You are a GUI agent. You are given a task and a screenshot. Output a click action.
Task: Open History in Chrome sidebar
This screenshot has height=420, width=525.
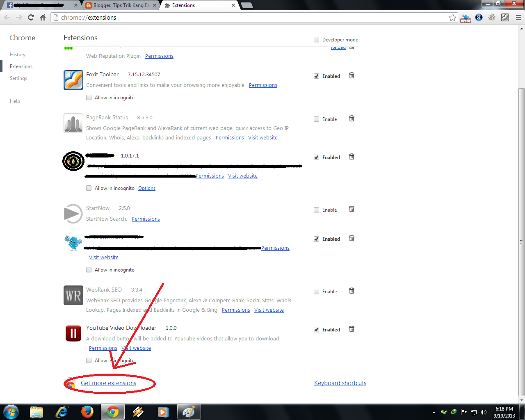click(x=18, y=55)
